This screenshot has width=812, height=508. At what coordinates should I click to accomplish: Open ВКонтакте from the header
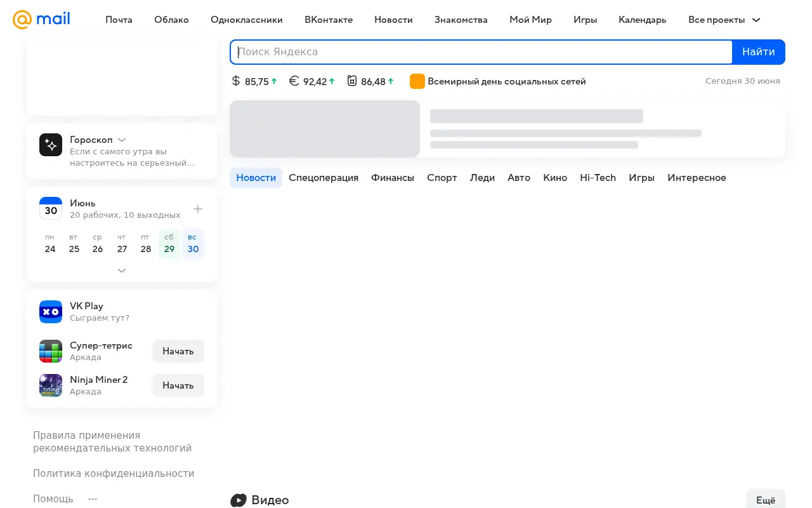tap(329, 20)
